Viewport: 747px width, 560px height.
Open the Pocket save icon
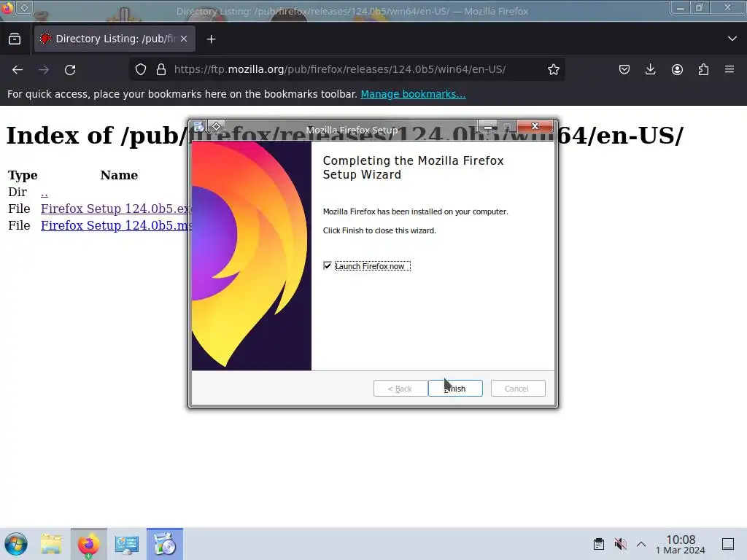point(624,69)
